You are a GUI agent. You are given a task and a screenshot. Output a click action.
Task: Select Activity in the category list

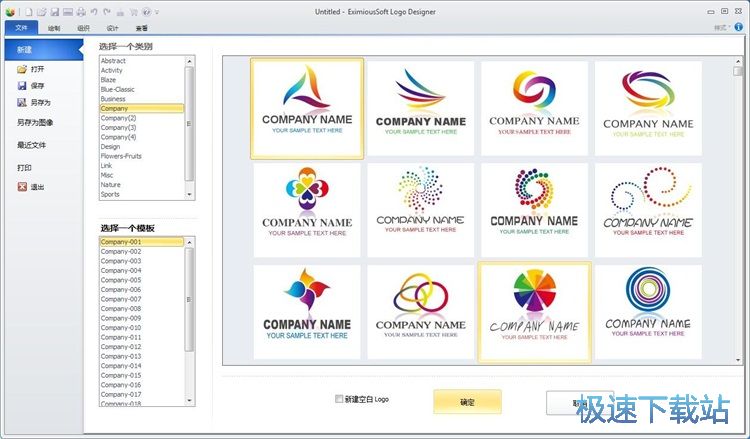pos(142,70)
